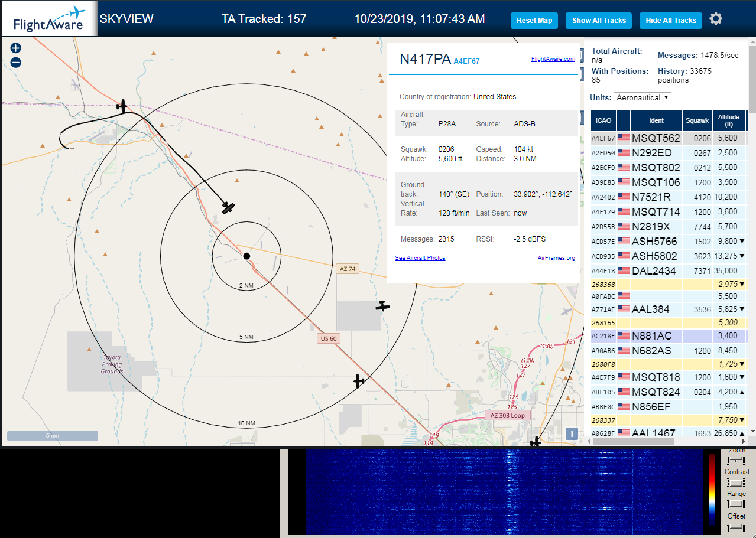Click the spectrum waterfall display
This screenshot has width=756, height=538.
pyautogui.click(x=504, y=491)
